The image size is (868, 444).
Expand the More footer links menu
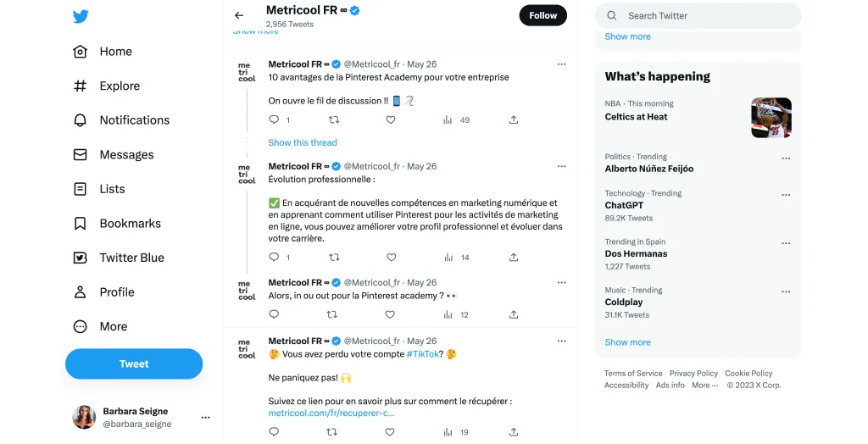(x=704, y=386)
